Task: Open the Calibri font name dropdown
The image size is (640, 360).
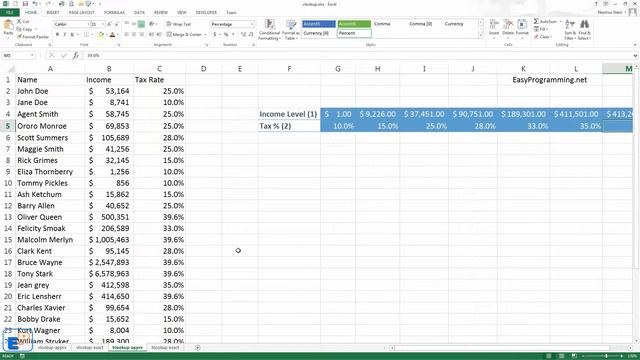Action: pos(88,24)
